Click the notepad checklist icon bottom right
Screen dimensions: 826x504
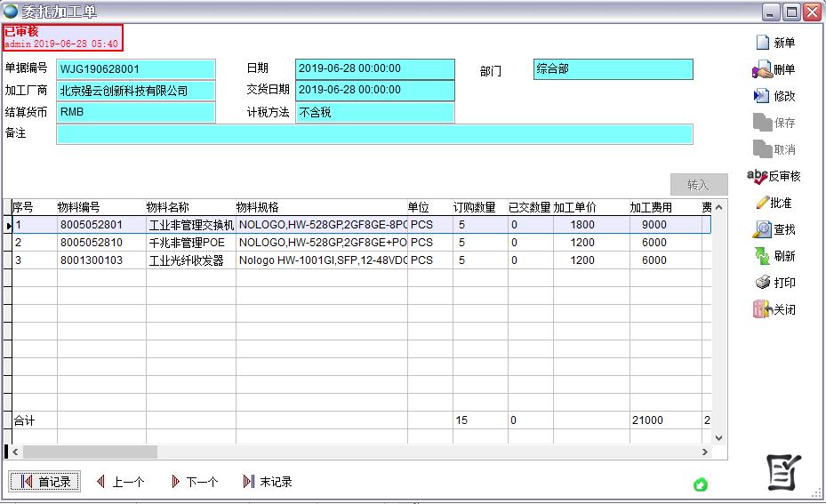coord(783,472)
